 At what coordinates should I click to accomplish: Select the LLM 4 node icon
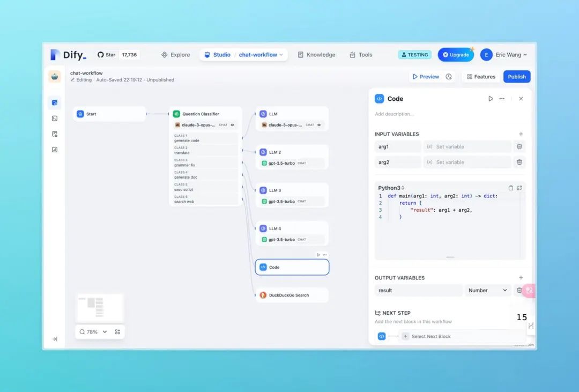[263, 228]
